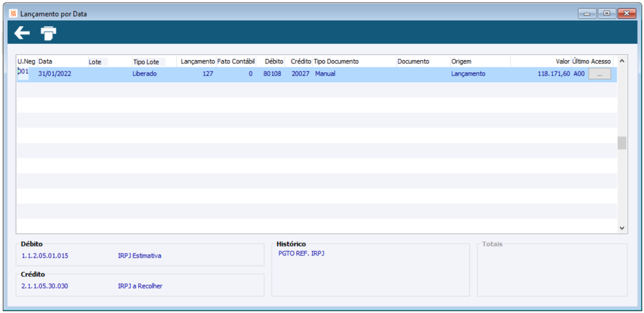The height and width of the screenshot is (313, 644).
Task: Maximize the Lançamento por Data window
Action: [x=606, y=14]
